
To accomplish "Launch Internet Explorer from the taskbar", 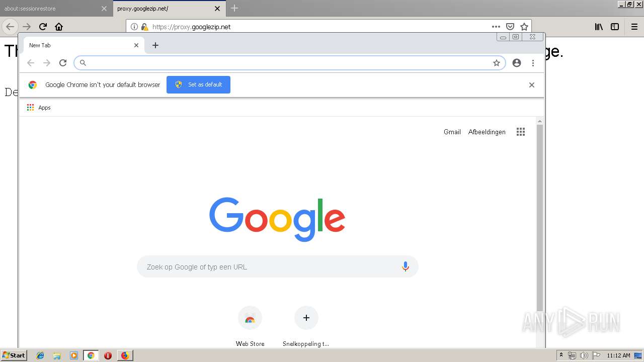I will point(40,355).
